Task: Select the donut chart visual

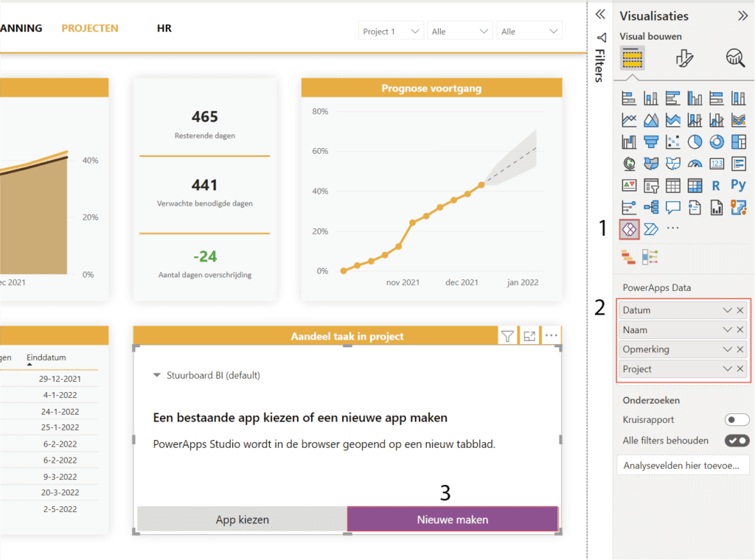Action: point(717,142)
